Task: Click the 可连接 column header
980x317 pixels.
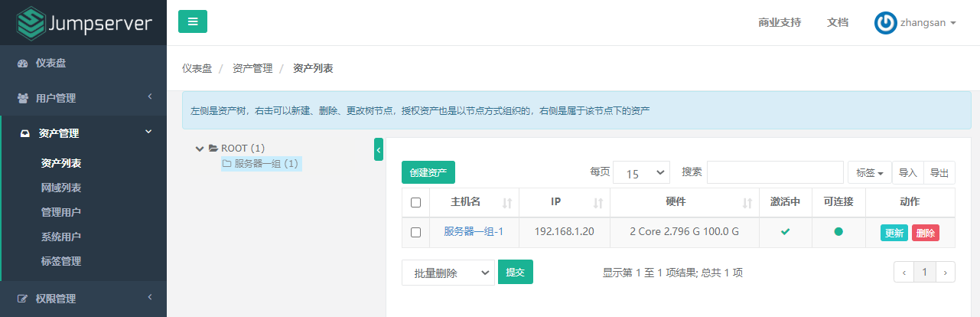Action: [x=838, y=202]
